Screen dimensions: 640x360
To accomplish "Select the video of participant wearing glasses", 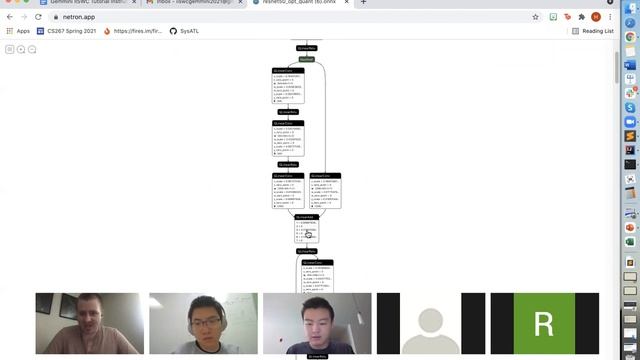I will pyautogui.click(x=203, y=323).
